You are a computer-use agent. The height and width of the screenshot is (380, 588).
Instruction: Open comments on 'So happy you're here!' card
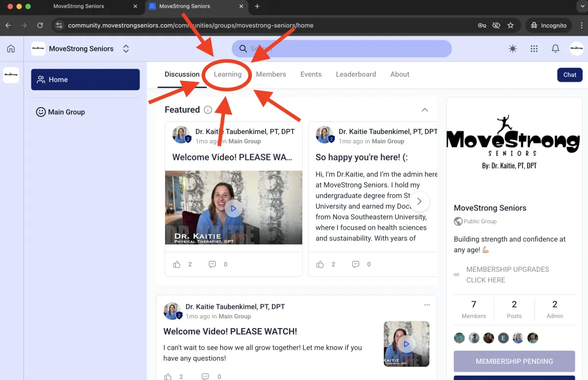(x=356, y=264)
